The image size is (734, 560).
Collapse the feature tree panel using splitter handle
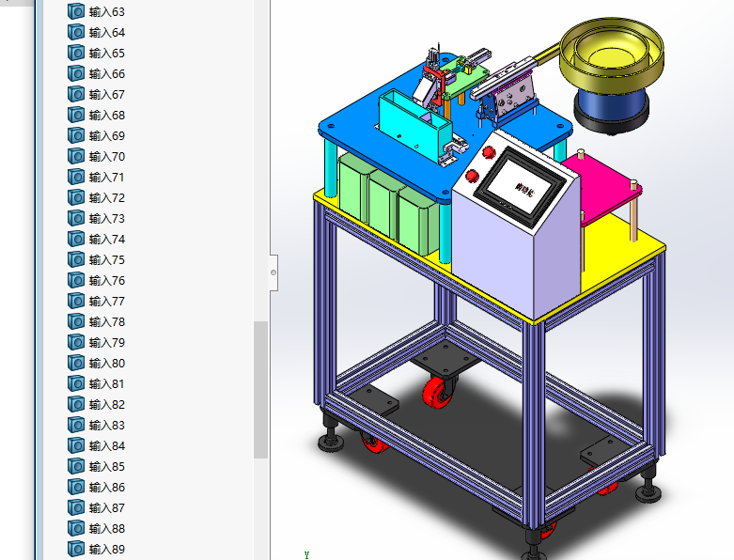coord(273,272)
